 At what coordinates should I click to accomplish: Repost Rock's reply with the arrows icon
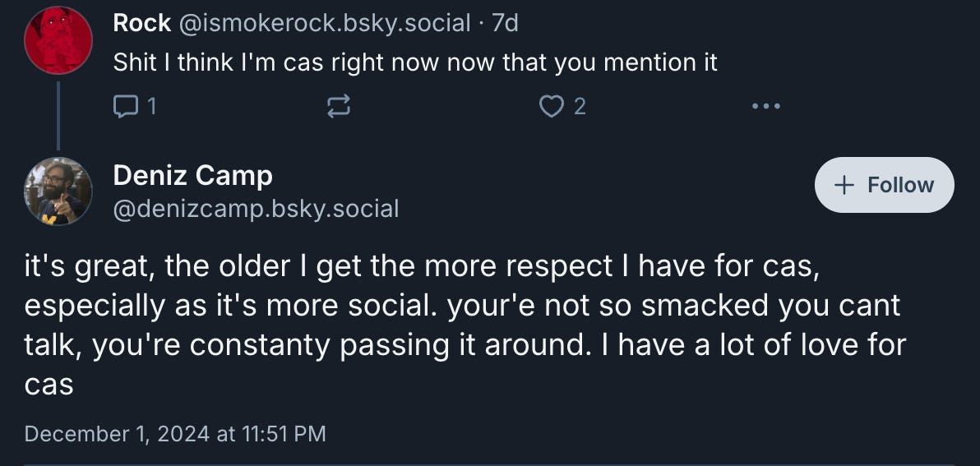[339, 106]
